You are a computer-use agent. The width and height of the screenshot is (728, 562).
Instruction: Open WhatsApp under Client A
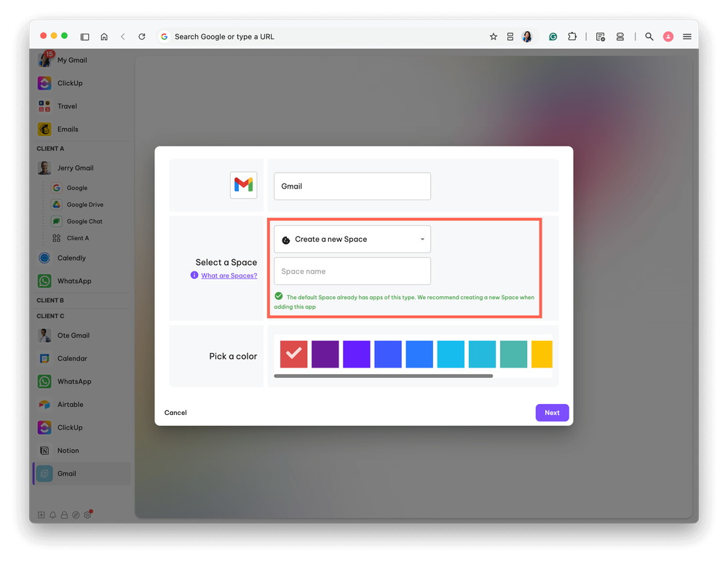44,280
